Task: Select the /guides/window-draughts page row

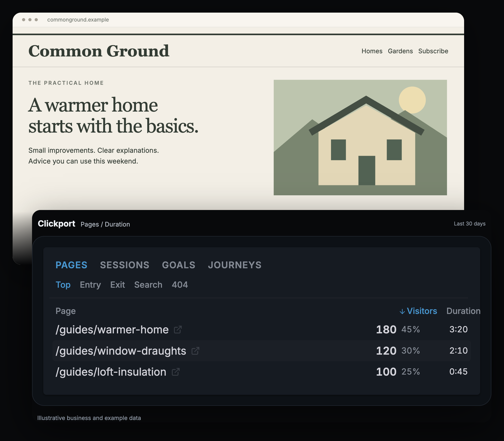Action: click(x=261, y=351)
